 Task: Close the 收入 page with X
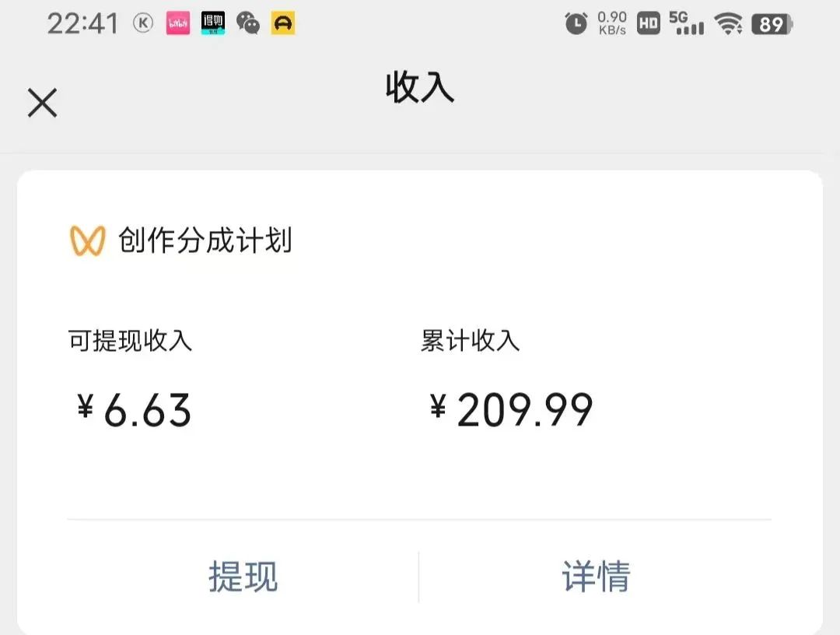(x=42, y=103)
